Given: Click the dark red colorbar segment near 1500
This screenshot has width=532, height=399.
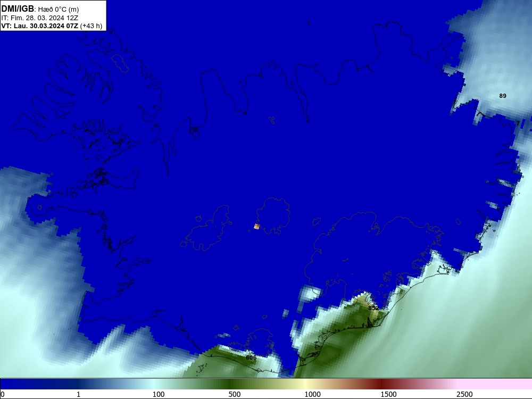Looking at the screenshot, I should click(x=381, y=384).
